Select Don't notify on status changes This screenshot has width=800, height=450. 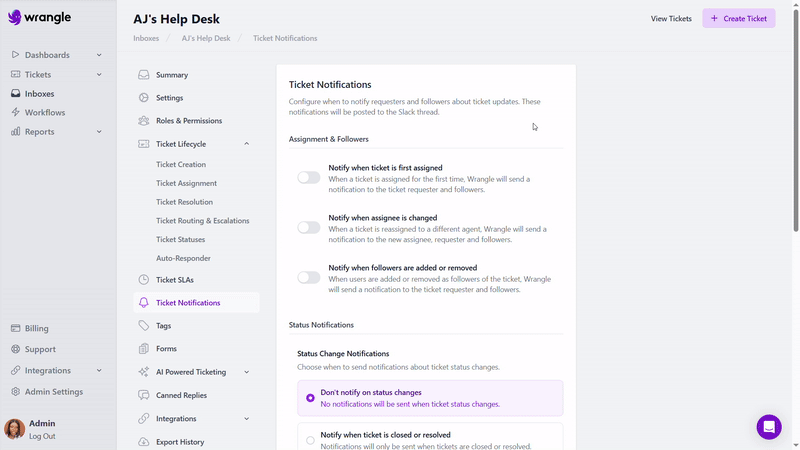310,398
